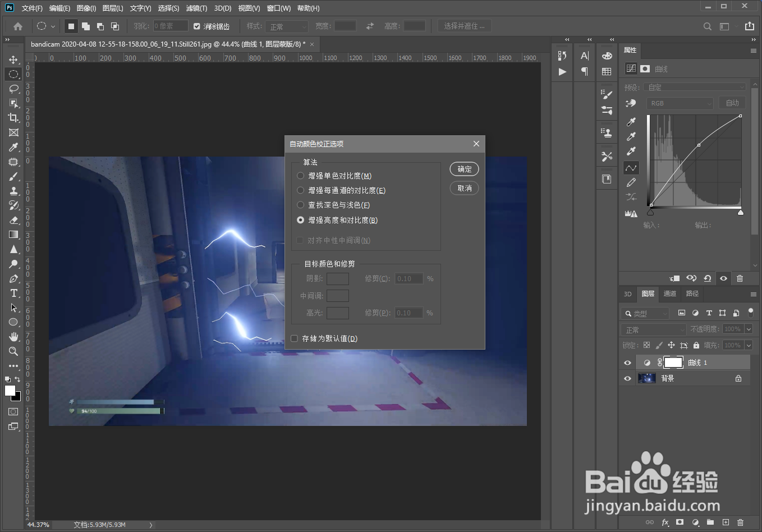Delete layer with Layers panel trash icon

[740, 522]
